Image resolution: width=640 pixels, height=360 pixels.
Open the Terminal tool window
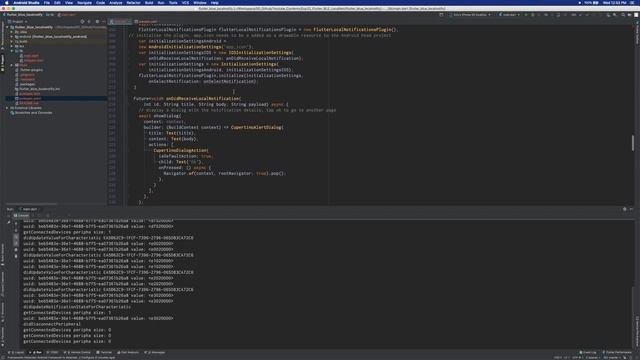(x=104, y=352)
